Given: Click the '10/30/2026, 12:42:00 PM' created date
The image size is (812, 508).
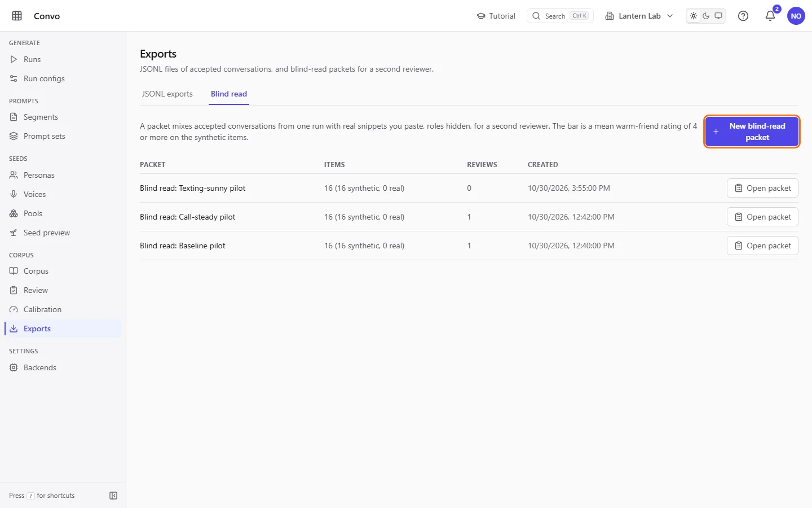Looking at the screenshot, I should click(571, 217).
